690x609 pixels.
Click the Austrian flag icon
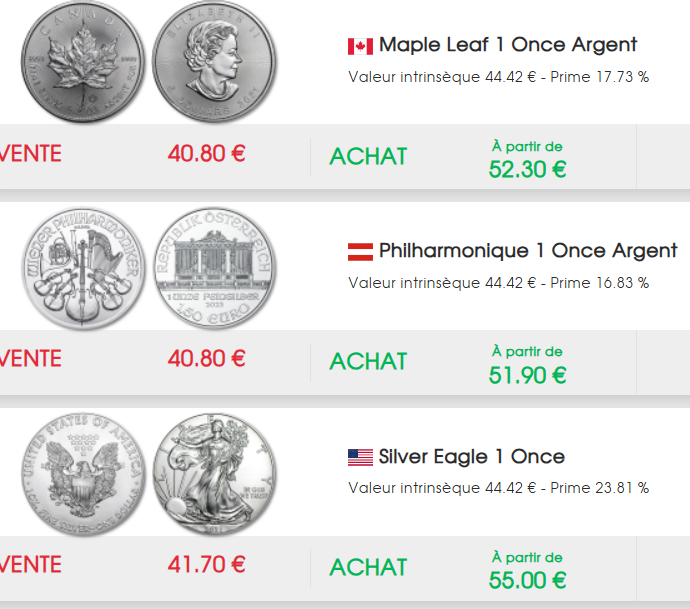coord(360,251)
